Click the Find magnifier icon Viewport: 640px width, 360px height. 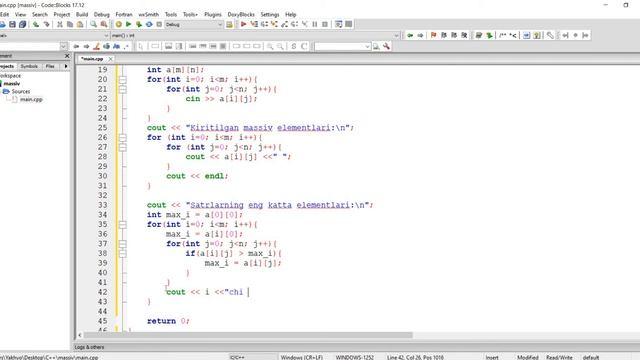pos(93,24)
